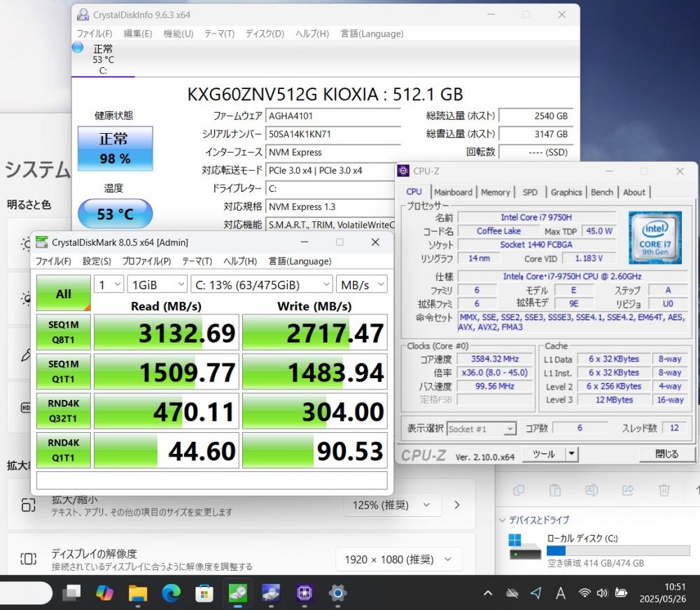This screenshot has height=610, width=700.
Task: Click the CrystalDiskInfo title bar app icon
Action: click(83, 15)
